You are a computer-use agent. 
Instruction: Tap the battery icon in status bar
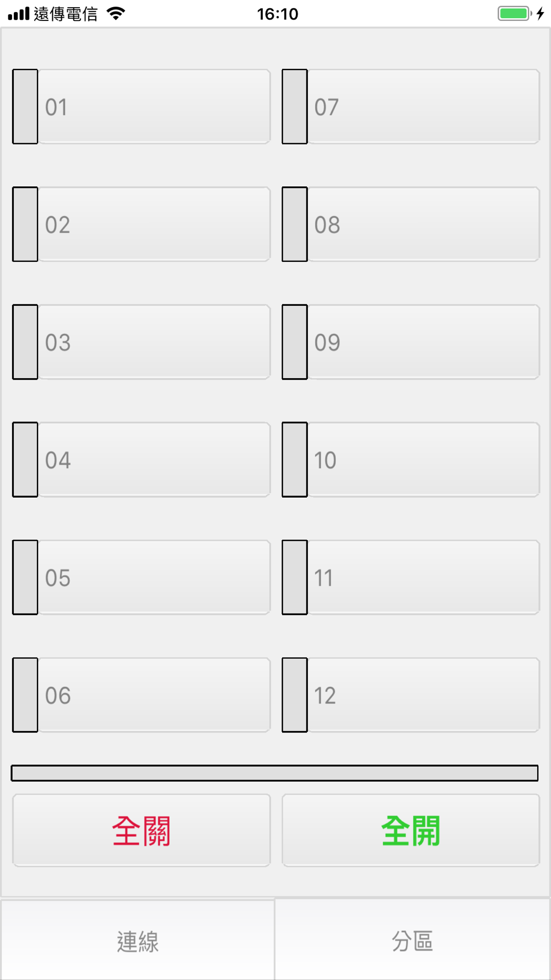point(514,13)
